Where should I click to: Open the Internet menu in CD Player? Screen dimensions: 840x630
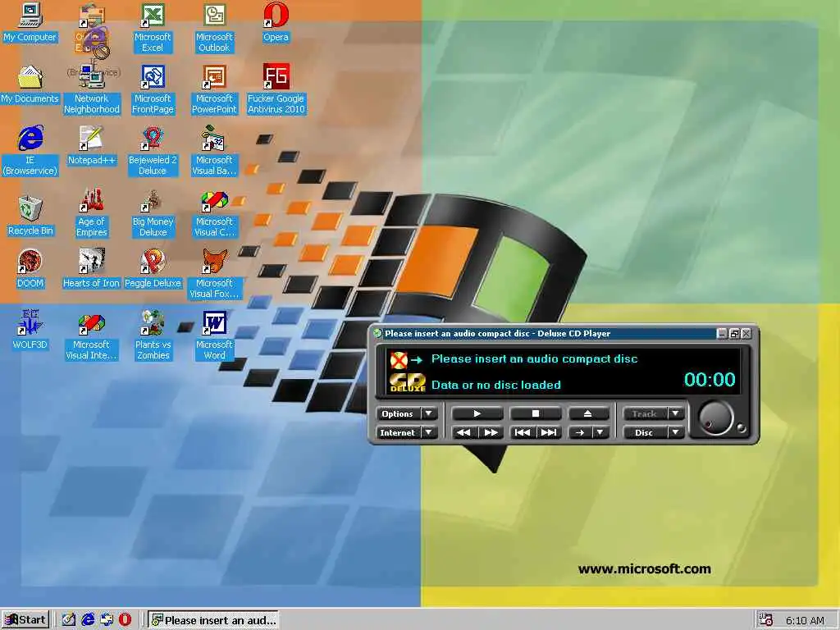tap(407, 432)
